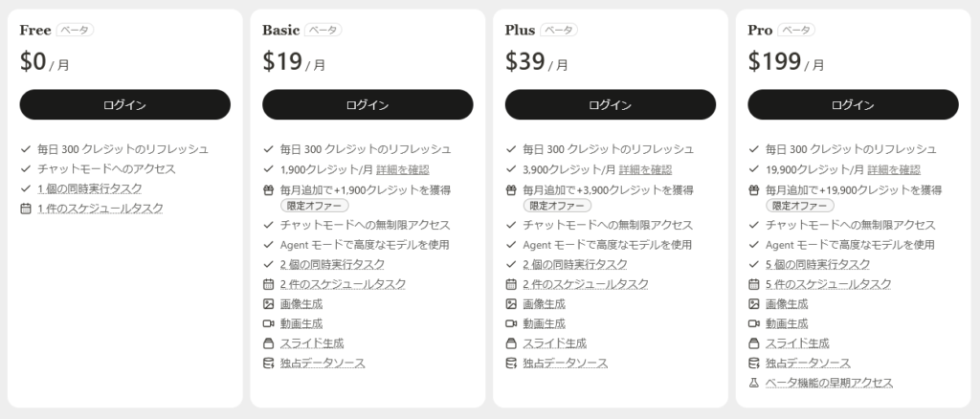Click the Pro plan ログイン button

click(853, 105)
